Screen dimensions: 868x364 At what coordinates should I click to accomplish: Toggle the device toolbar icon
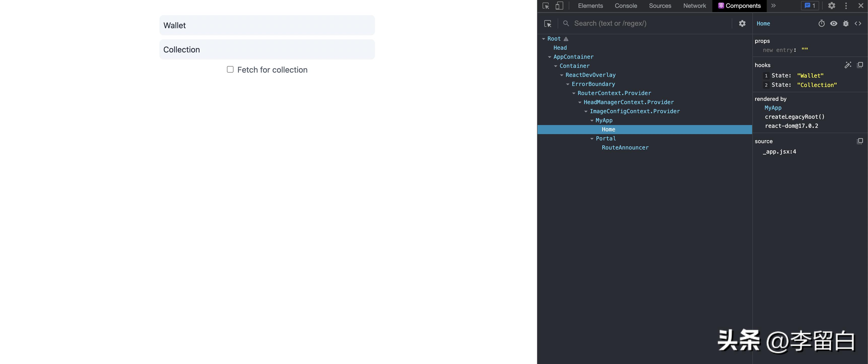pos(559,6)
